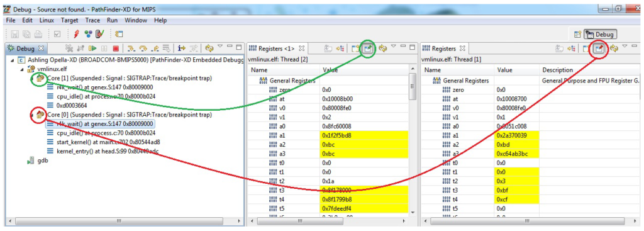The height and width of the screenshot is (231, 644).
Task: Click the Drop to Frame icon
Action: [166, 48]
